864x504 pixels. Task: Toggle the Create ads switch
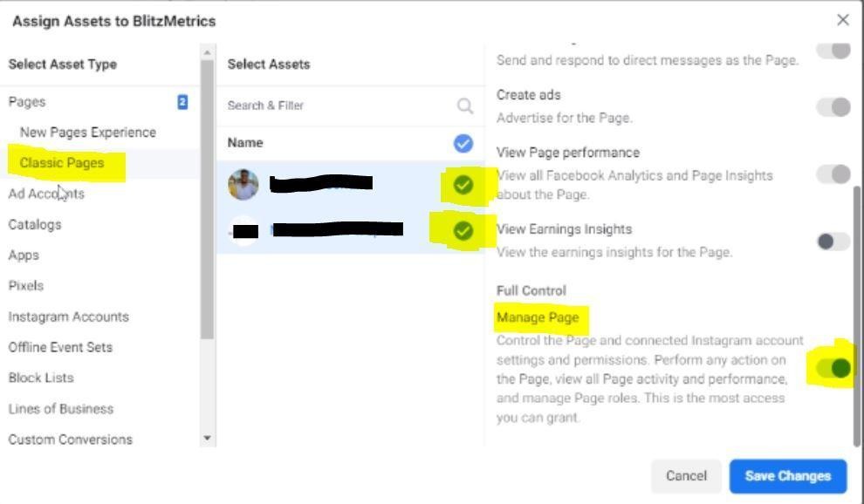click(x=833, y=107)
